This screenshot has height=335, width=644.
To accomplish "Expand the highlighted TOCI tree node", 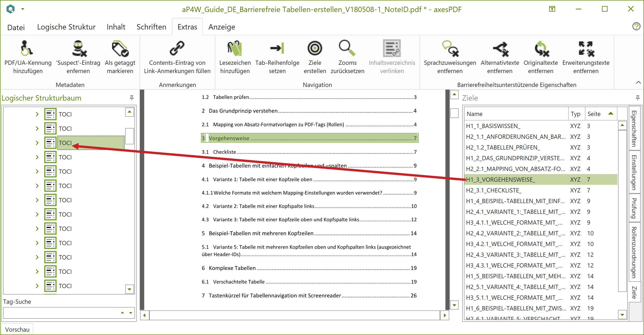I will coord(37,143).
